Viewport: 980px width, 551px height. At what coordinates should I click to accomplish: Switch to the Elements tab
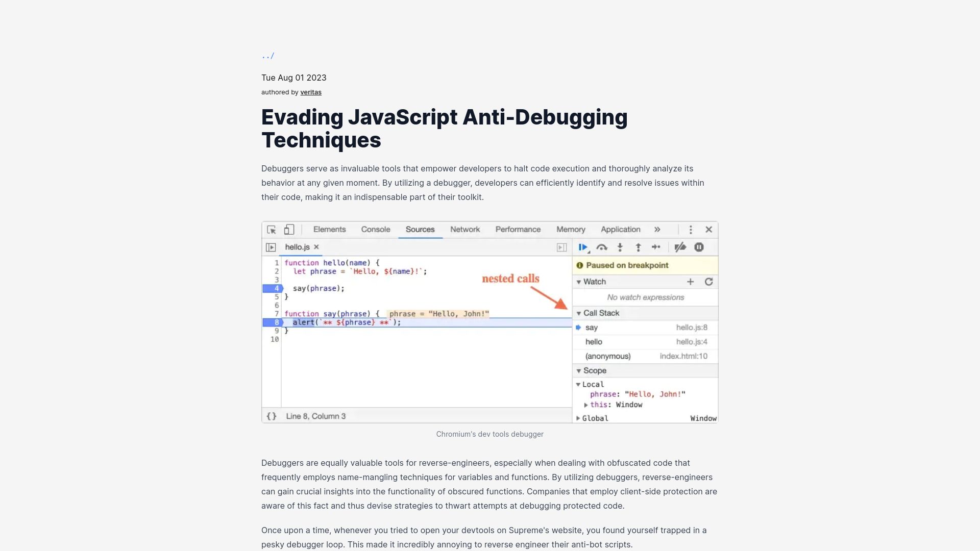click(330, 230)
